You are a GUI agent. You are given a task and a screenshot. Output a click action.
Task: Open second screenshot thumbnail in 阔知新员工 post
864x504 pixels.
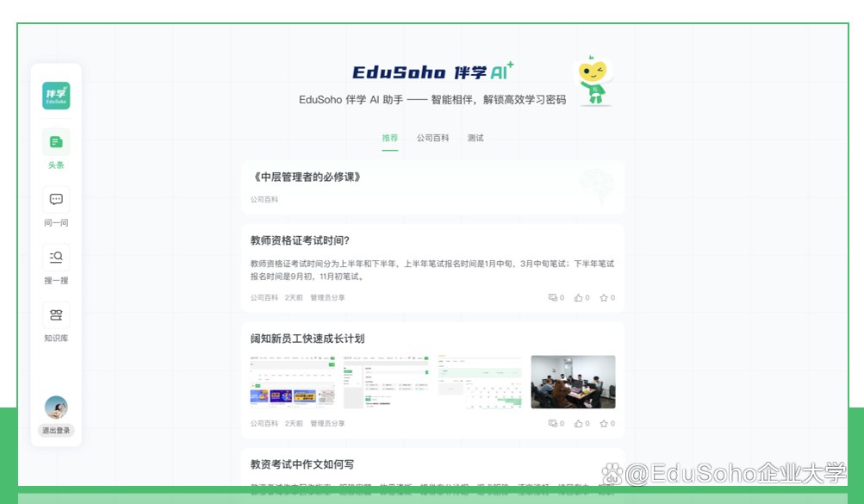point(386,382)
